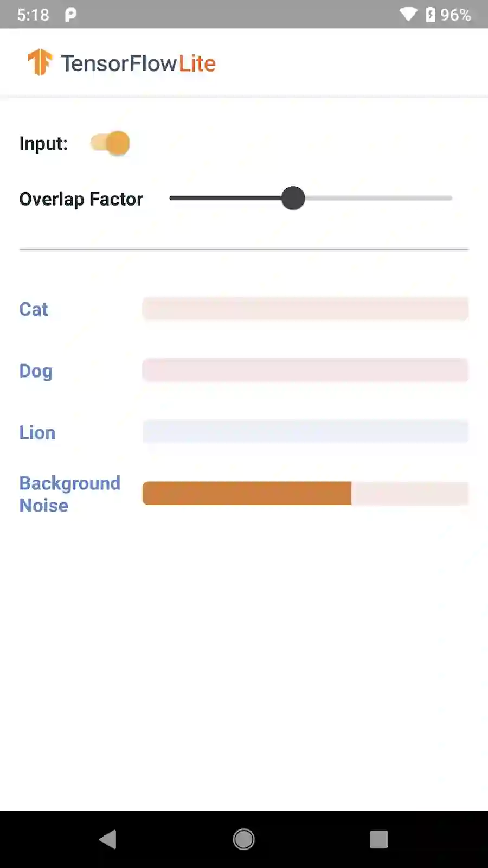
Task: Tap the battery status icon
Action: tap(431, 14)
